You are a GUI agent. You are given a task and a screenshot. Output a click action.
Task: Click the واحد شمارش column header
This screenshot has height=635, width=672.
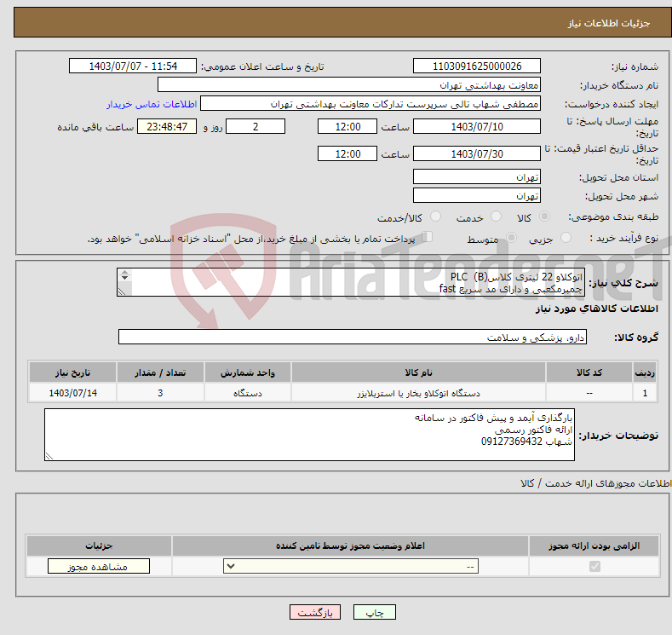click(x=247, y=372)
